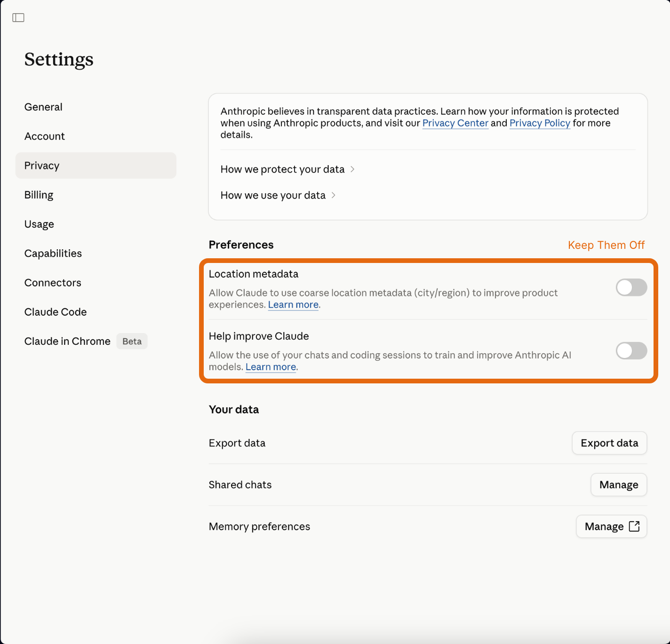View the Privacy Policy
Screen dimensions: 670x644
point(540,123)
